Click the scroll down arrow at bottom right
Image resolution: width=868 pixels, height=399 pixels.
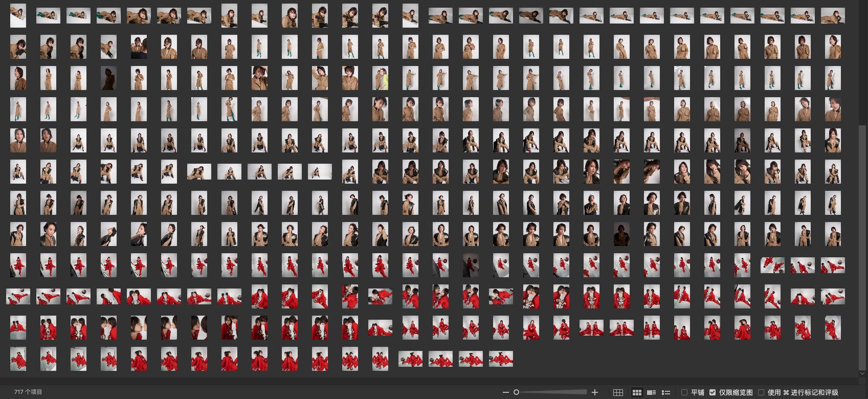[863, 374]
